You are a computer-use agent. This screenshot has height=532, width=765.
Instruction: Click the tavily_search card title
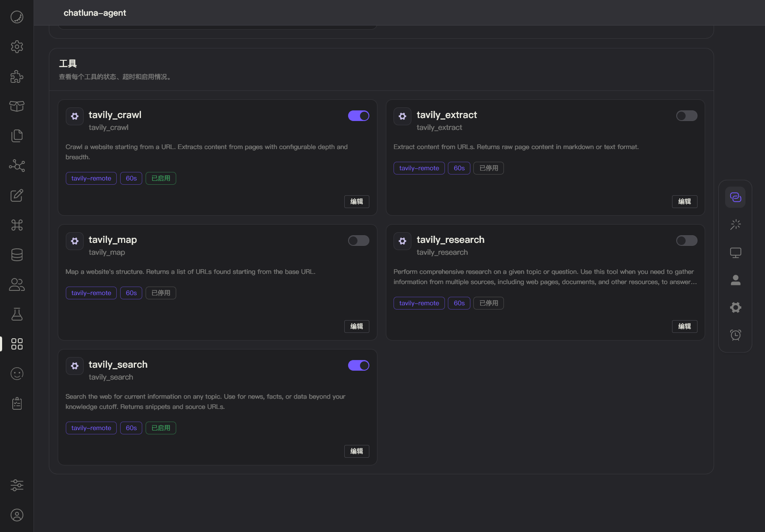pyautogui.click(x=118, y=364)
